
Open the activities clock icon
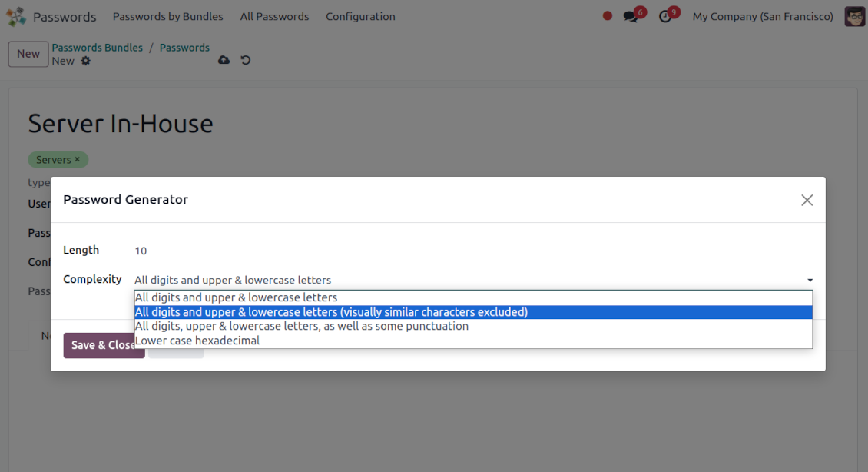point(665,16)
